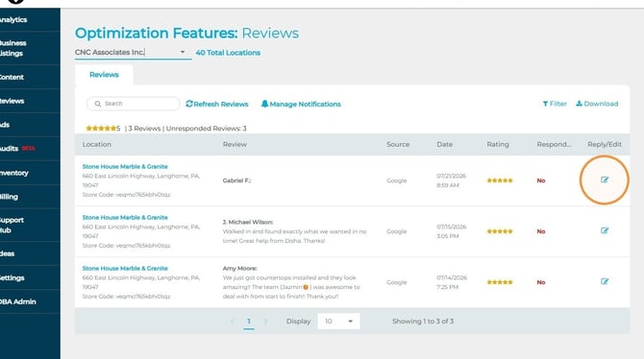644x359 pixels.
Task: Click reviewer name Gabriel F.
Action: tap(236, 180)
